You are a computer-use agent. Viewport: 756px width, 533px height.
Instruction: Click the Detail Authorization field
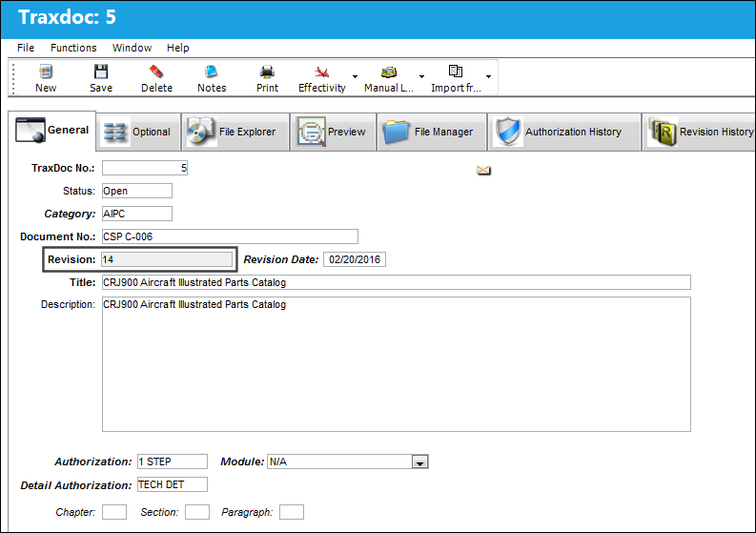[173, 484]
